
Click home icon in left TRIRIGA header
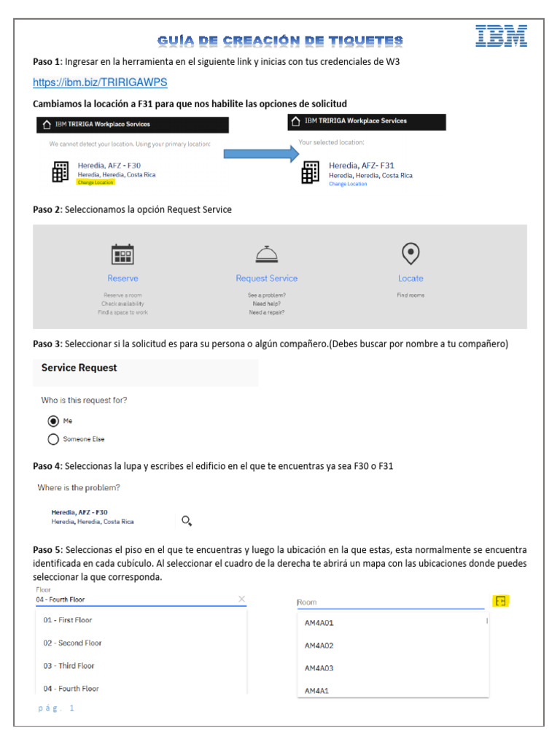(x=47, y=124)
